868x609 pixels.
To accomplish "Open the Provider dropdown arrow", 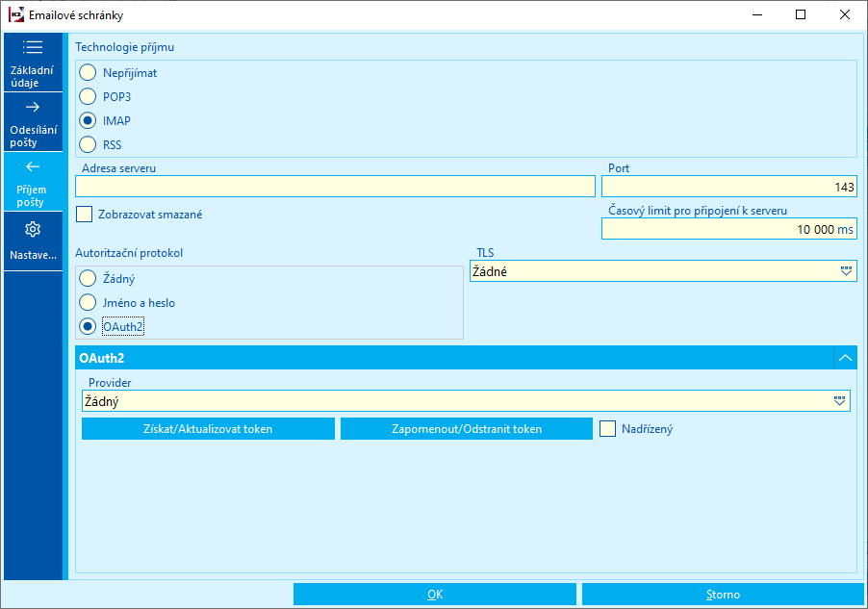I will click(x=839, y=401).
